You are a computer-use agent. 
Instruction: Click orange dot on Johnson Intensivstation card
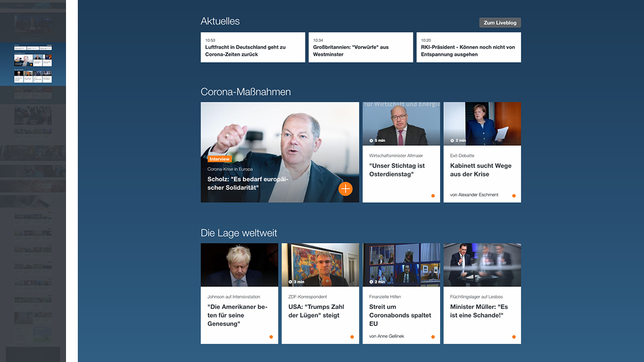(271, 337)
